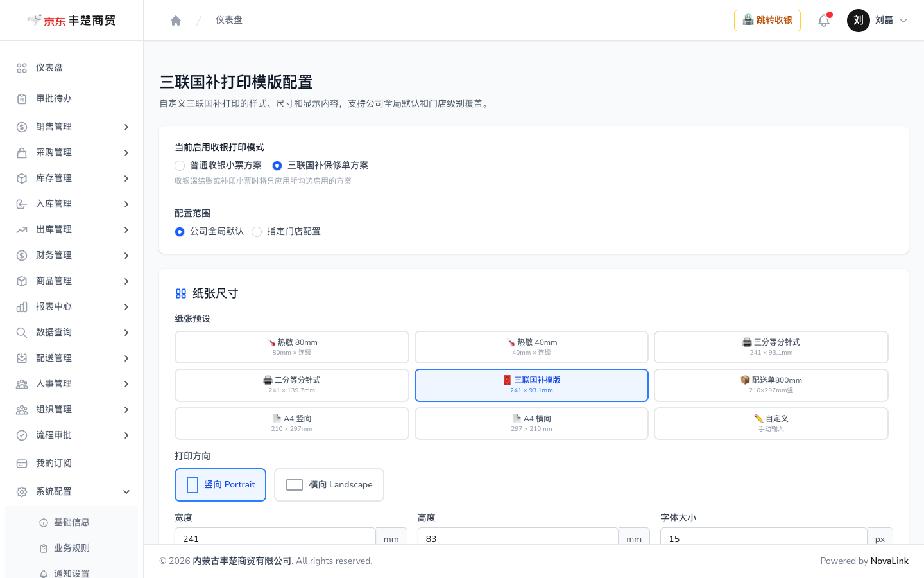Viewport: 924px width, 578px height.
Task: Open user menu dropdown arrow next to 刘磊
Action: [903, 21]
